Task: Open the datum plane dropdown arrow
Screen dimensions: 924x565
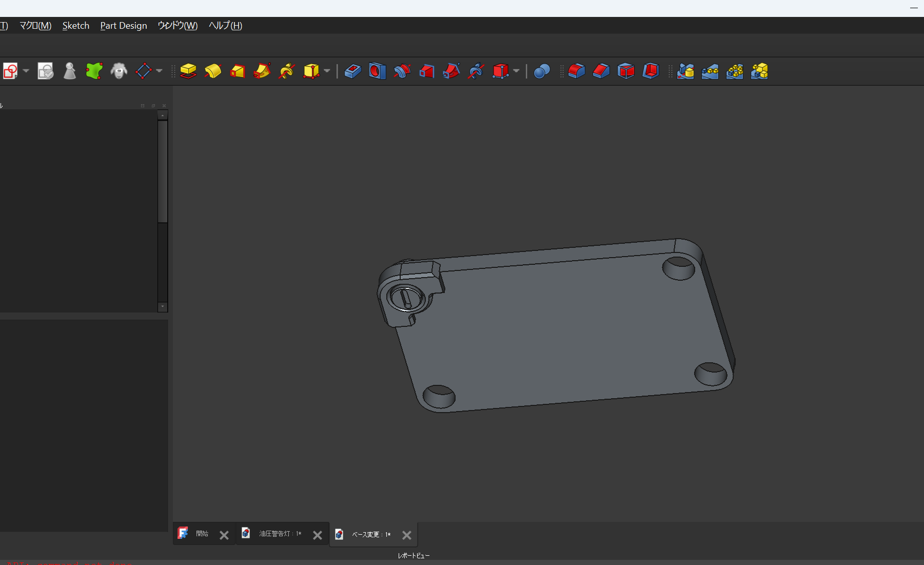Action: pyautogui.click(x=159, y=71)
